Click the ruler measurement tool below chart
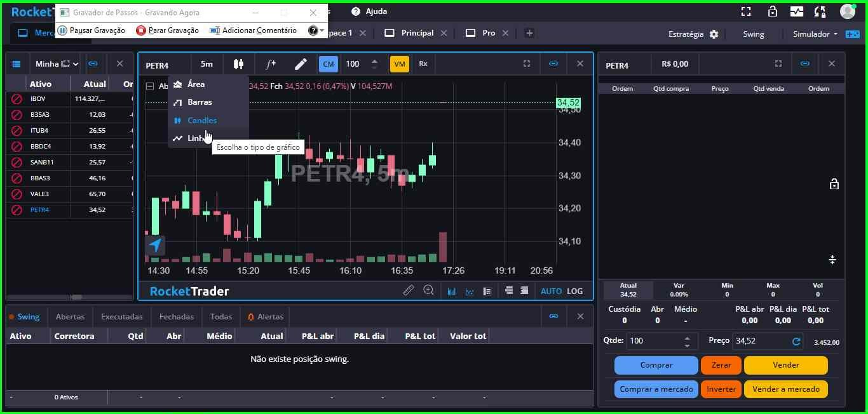This screenshot has width=868, height=414. 409,290
